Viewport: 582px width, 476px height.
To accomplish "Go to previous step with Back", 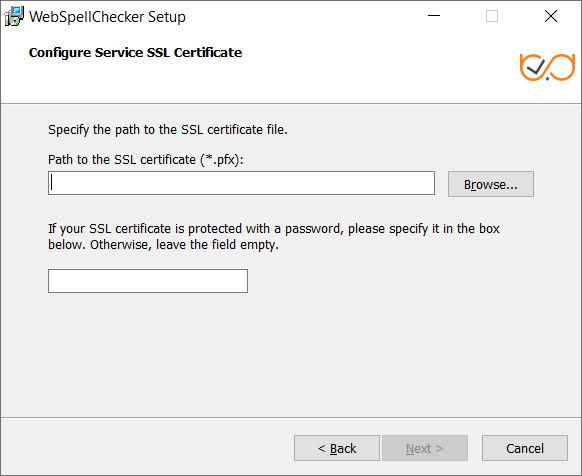I will point(337,448).
